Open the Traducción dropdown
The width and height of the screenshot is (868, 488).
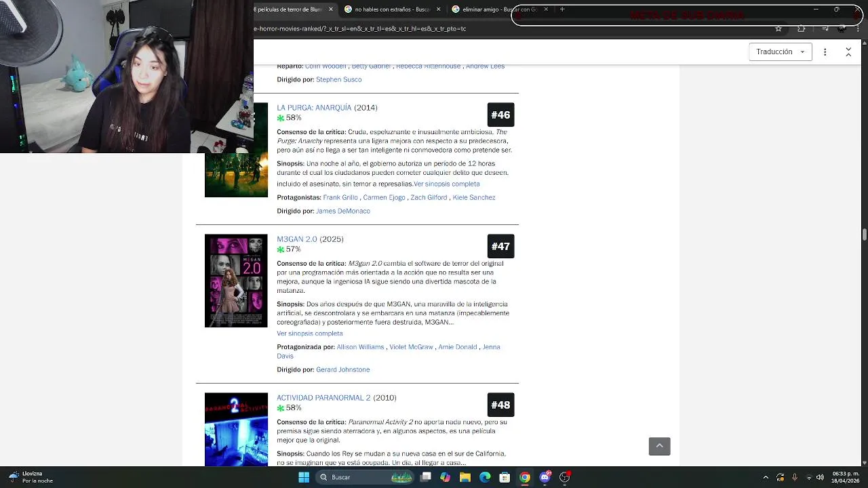pos(781,52)
